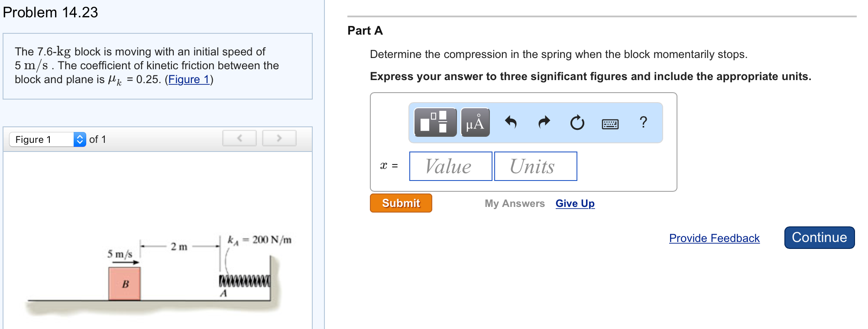868x329 pixels.
Task: Reset the answer using the circular reset icon
Action: (x=577, y=123)
